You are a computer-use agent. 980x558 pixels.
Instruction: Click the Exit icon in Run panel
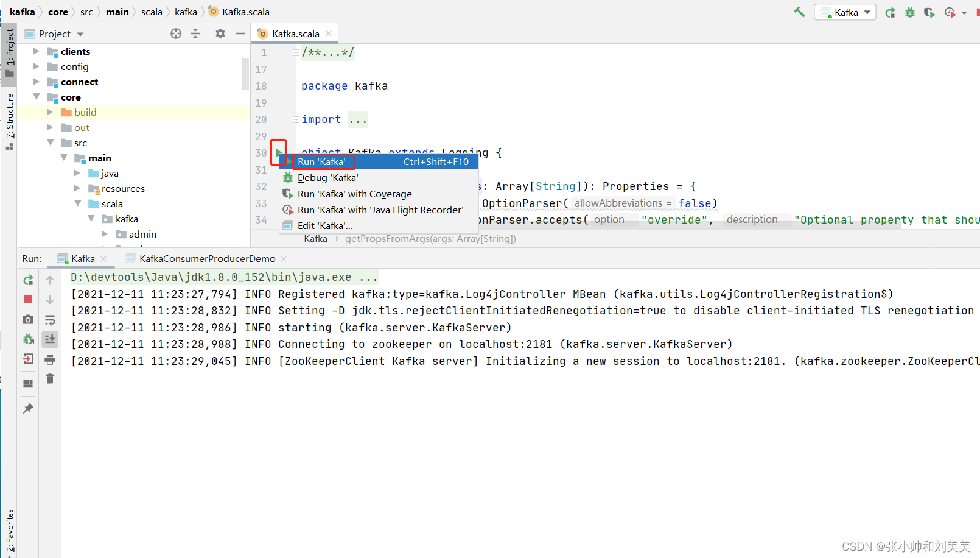coord(28,359)
